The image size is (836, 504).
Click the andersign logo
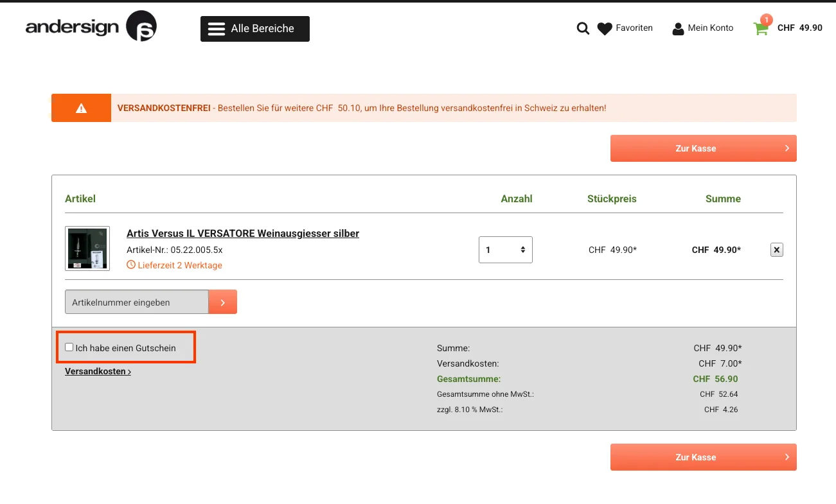[x=90, y=26]
